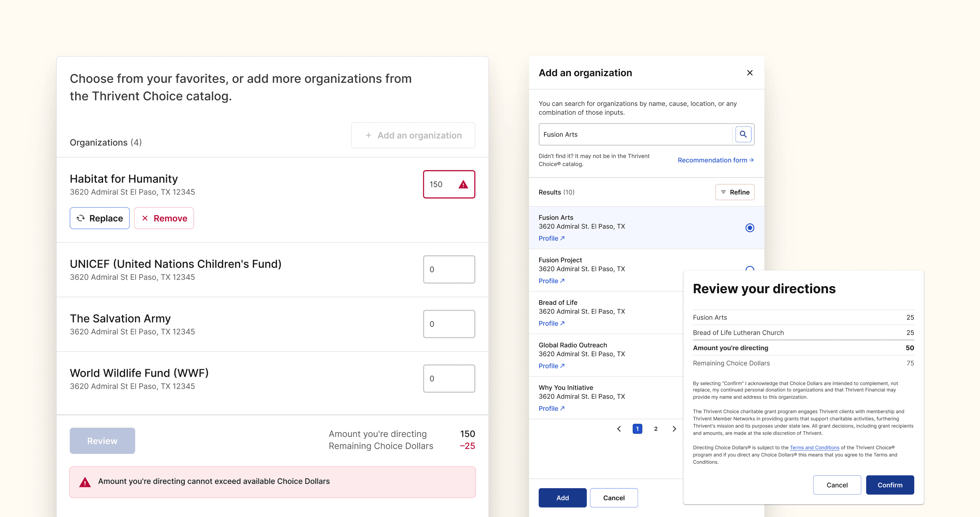This screenshot has width=980, height=517.
Task: Click the Add an organization button
Action: click(413, 135)
